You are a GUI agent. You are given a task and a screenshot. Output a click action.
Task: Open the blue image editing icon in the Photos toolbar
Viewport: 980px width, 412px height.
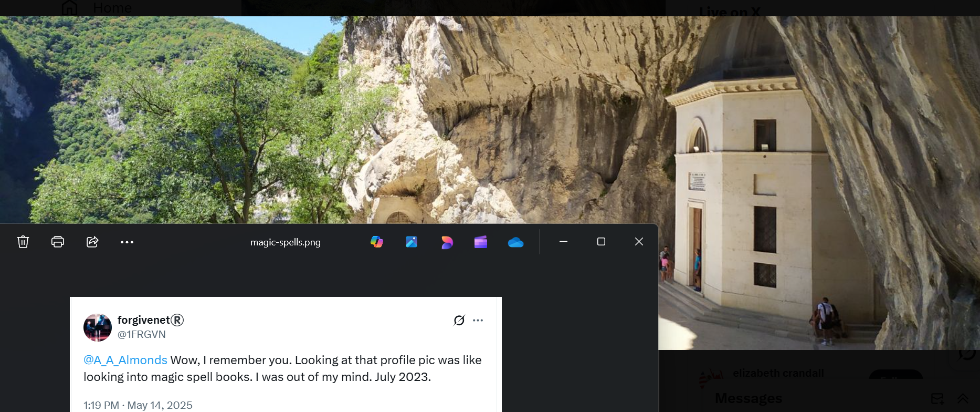tap(412, 242)
